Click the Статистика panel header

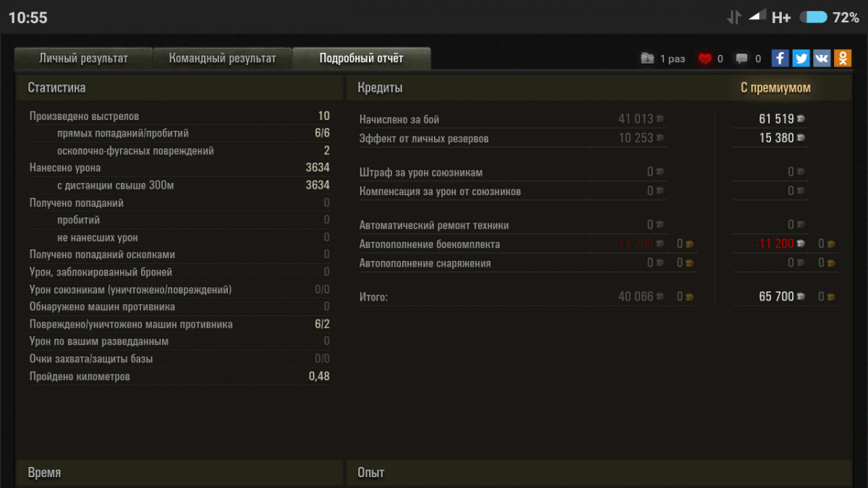(x=56, y=88)
